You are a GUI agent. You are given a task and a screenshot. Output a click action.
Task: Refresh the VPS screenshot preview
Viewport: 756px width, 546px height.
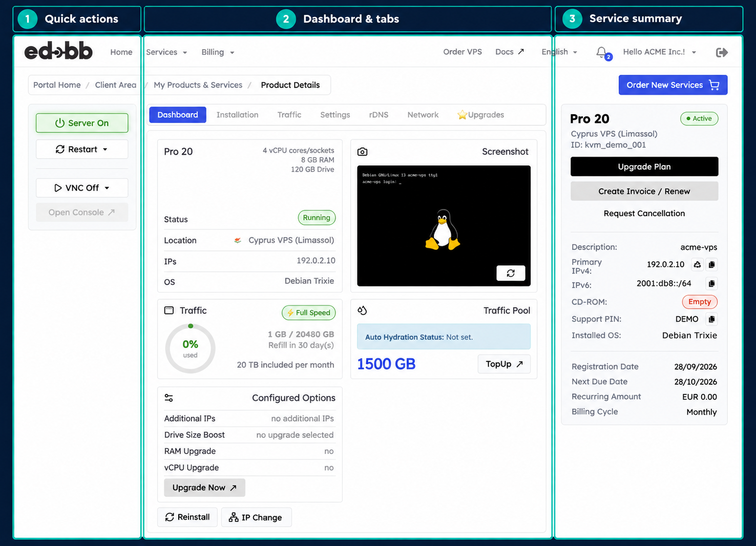click(x=511, y=273)
